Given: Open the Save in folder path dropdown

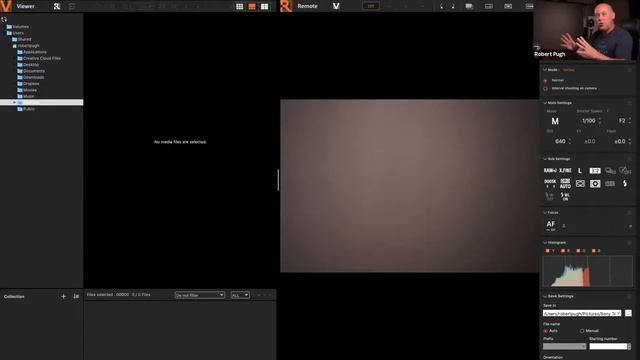Looking at the screenshot, I should [582, 313].
